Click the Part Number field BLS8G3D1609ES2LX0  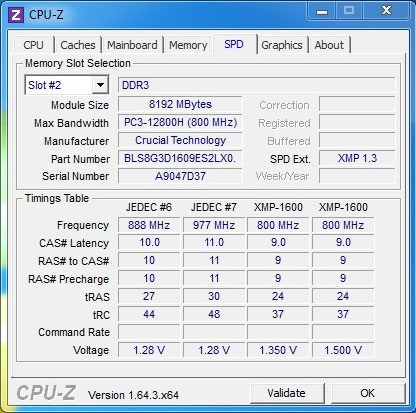[180, 158]
